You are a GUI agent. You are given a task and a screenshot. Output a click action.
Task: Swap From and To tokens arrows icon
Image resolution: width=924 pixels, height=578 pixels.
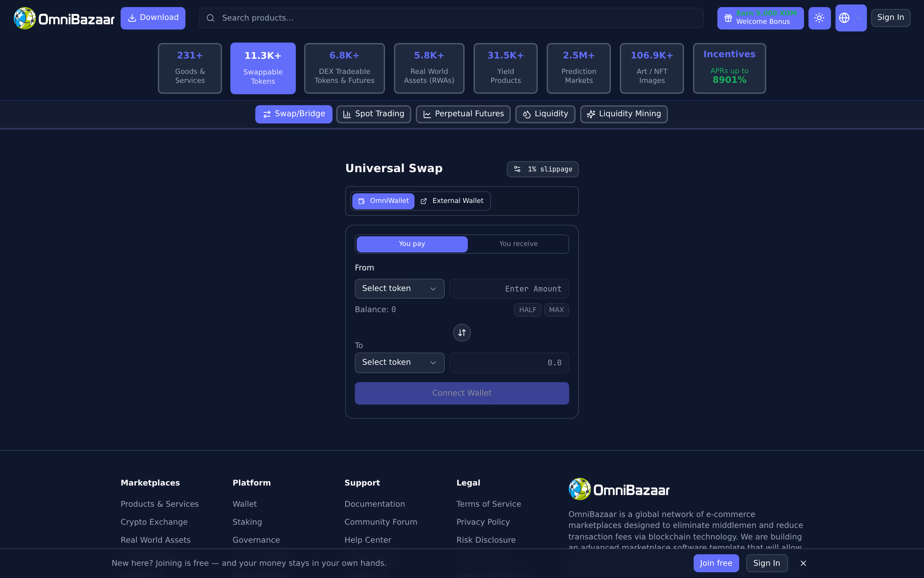[x=462, y=333]
